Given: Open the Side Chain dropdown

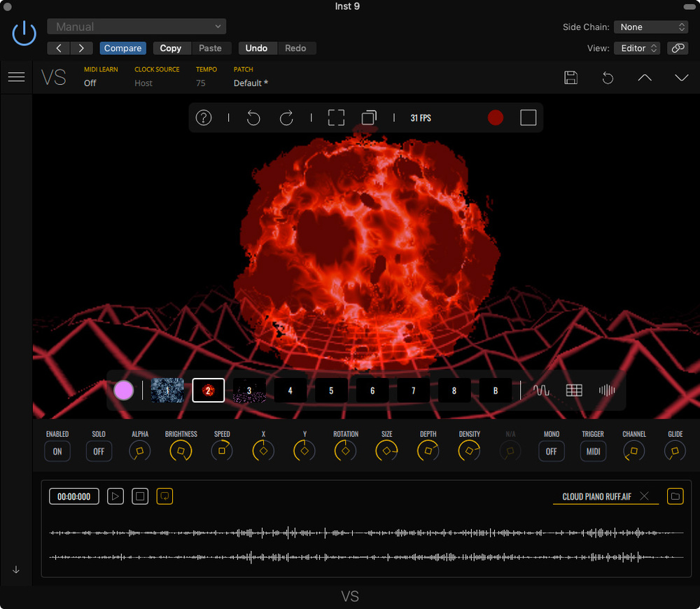Looking at the screenshot, I should [x=651, y=27].
